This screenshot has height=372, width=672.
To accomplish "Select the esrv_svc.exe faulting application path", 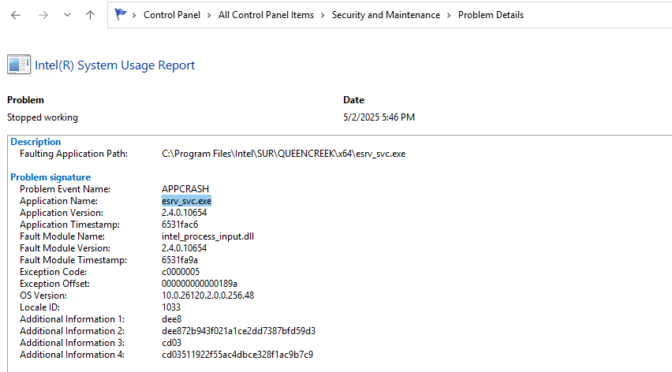I will pyautogui.click(x=283, y=154).
